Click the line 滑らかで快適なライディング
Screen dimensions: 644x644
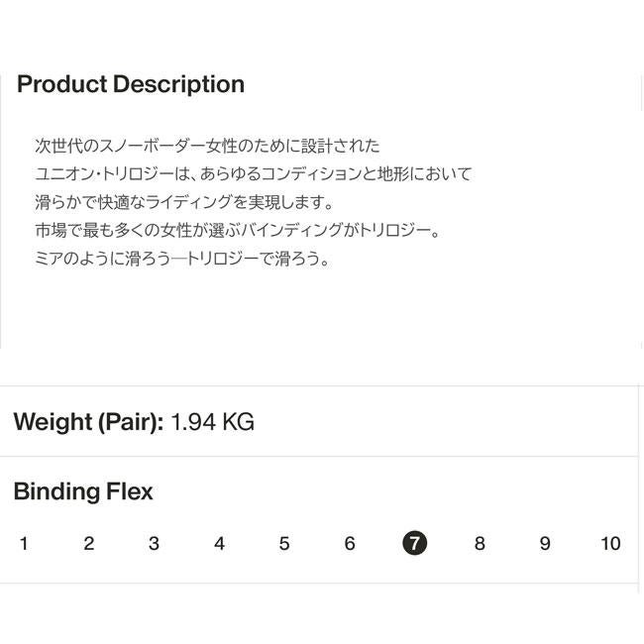pos(184,202)
